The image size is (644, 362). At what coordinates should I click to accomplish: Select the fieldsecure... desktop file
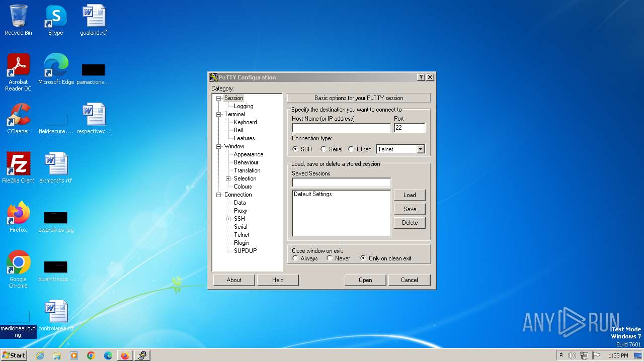coord(56,123)
